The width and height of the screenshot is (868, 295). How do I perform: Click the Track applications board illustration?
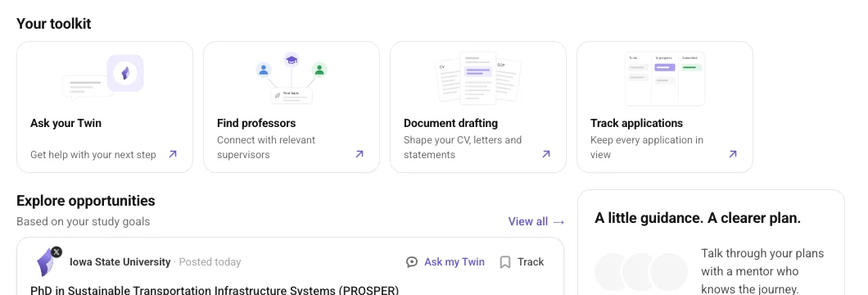click(665, 78)
